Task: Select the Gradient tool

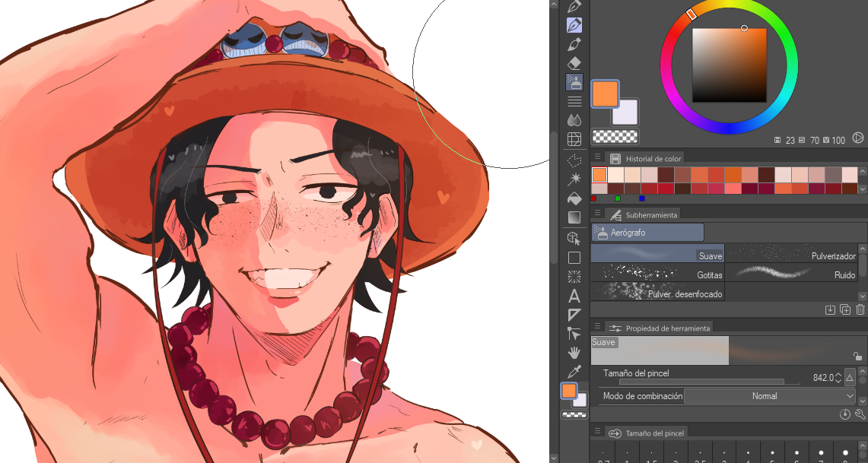Action: click(x=574, y=217)
